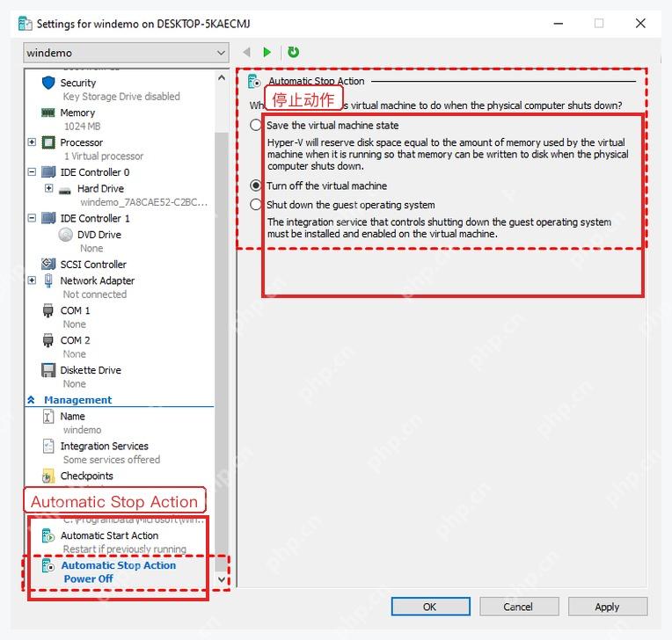Click the Automatic Stop Action tree icon
The height and width of the screenshot is (640, 672).
click(x=48, y=565)
